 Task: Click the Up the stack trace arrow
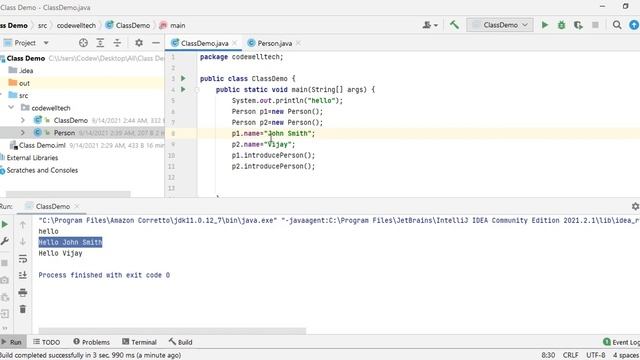point(23,224)
